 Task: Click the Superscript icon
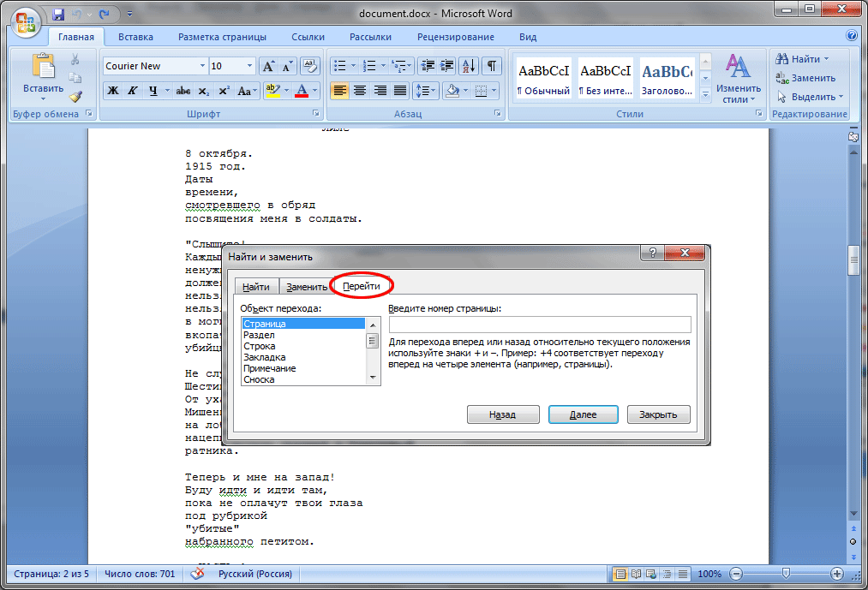[x=224, y=91]
